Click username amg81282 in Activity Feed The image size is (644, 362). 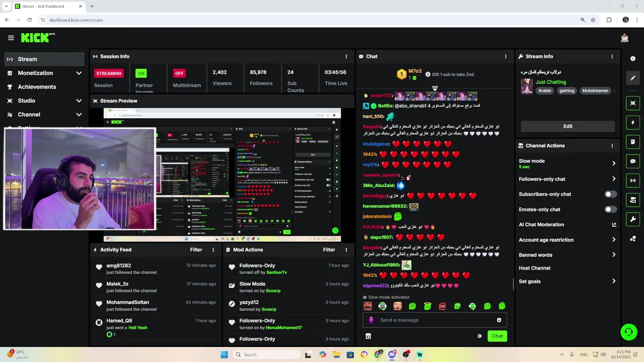(119, 265)
